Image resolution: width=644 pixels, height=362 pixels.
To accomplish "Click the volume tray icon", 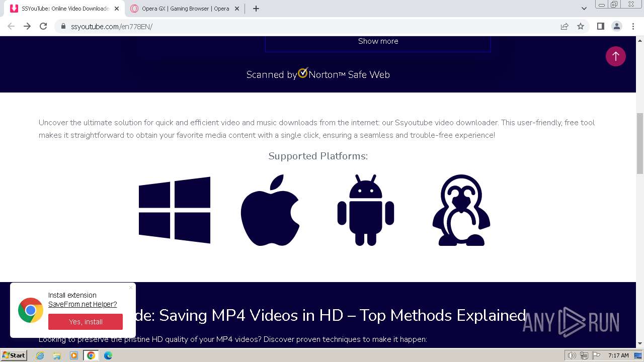I will point(572,355).
